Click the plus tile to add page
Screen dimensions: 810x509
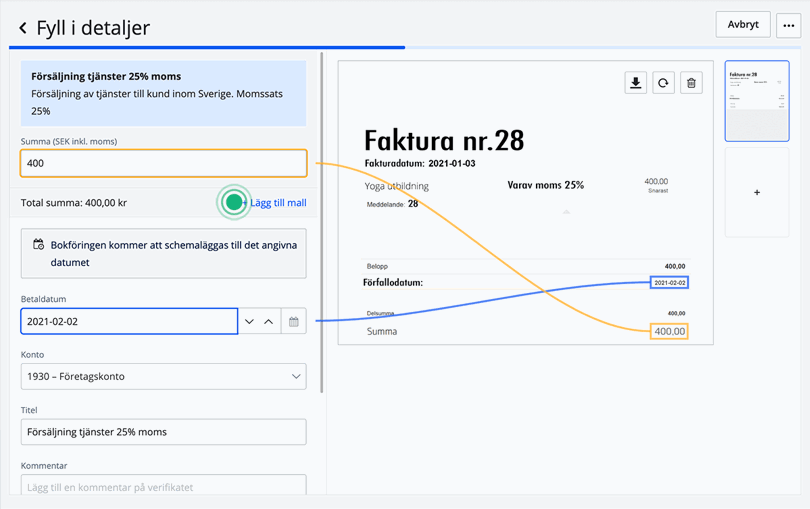[756, 192]
